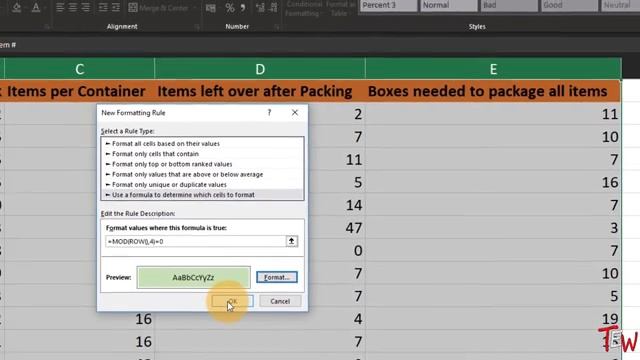This screenshot has width=640, height=360.
Task: Click the cell with value 2 in column D
Action: pyautogui.click(x=337, y=114)
